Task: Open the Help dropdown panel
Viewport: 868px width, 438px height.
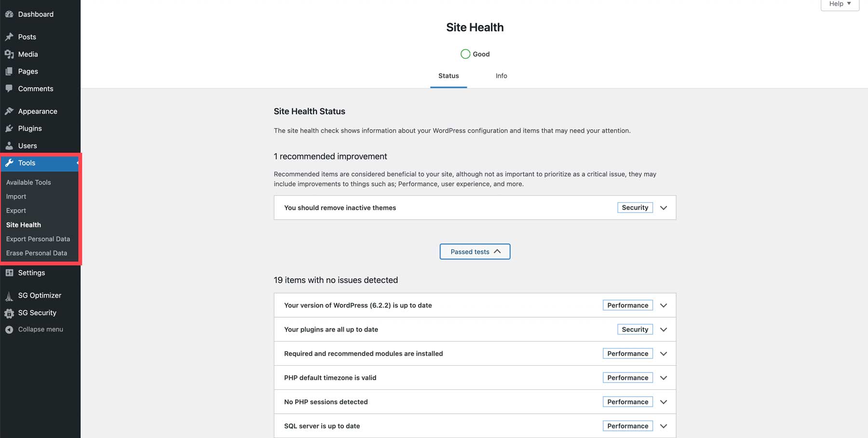Action: (840, 4)
